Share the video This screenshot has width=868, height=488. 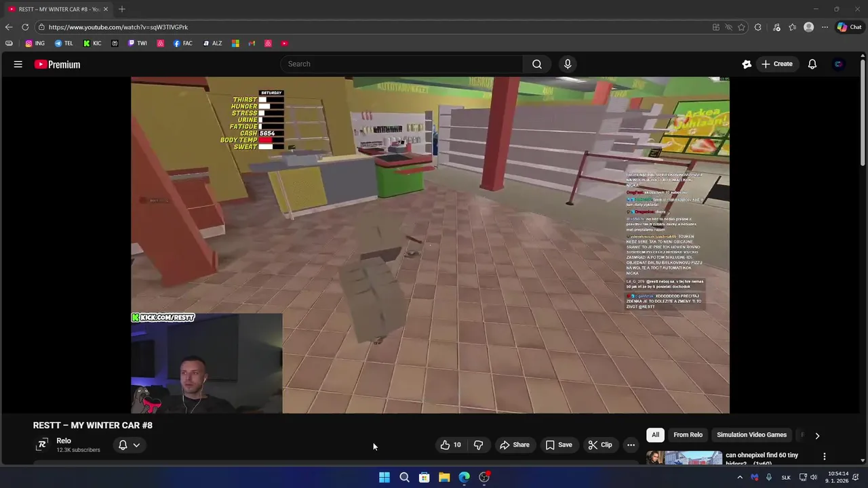pos(515,445)
